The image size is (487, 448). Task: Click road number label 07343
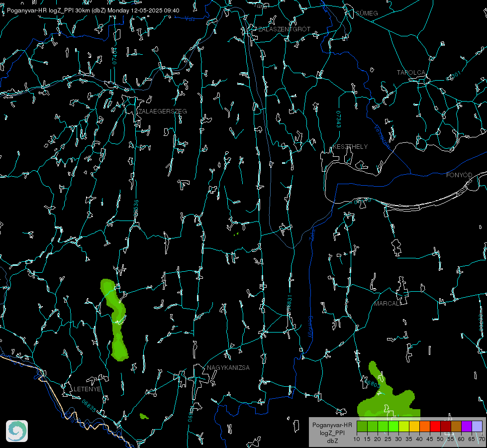(x=339, y=119)
